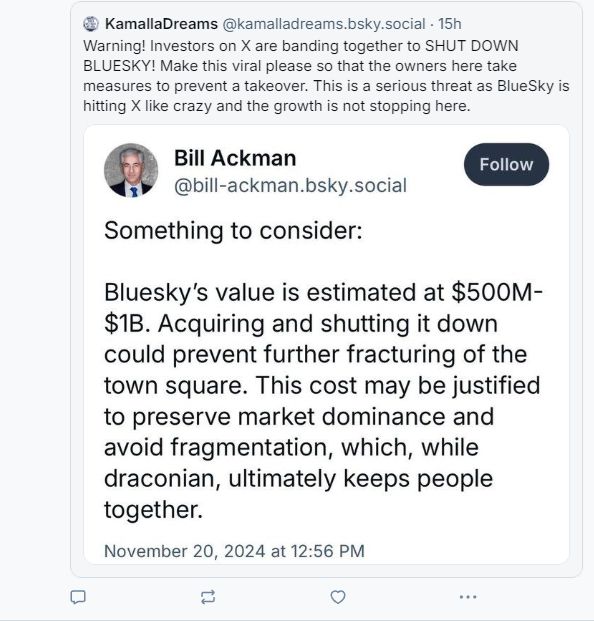The width and height of the screenshot is (594, 621).
Task: Select the 'SHUT DOWN BLUESKY!' text in the post
Action: (x=301, y=55)
